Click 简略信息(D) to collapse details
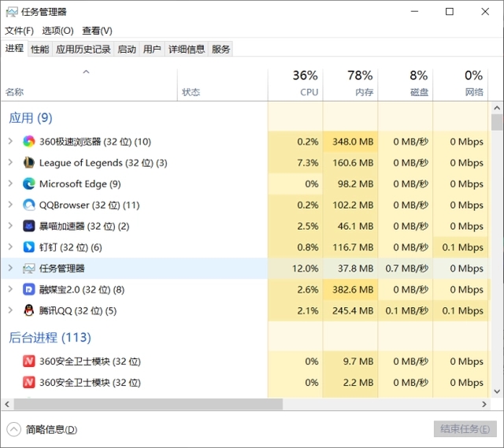Viewport: 504px width, 448px height. pyautogui.click(x=51, y=430)
